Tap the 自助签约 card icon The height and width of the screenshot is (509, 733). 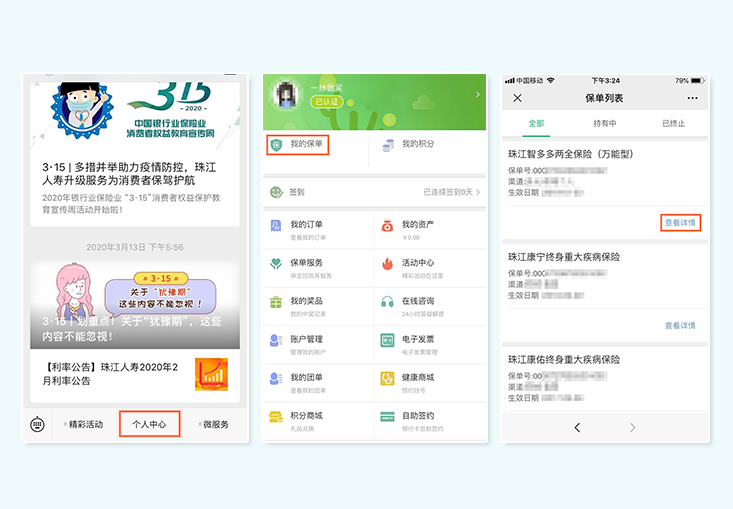[388, 417]
